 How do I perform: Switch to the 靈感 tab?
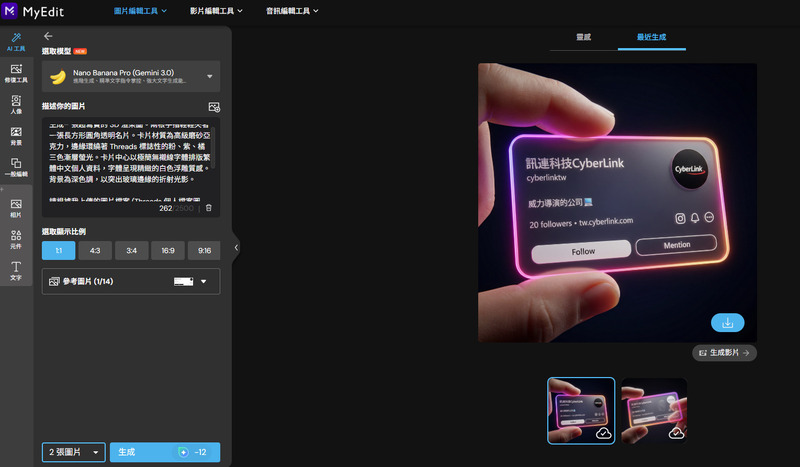584,37
